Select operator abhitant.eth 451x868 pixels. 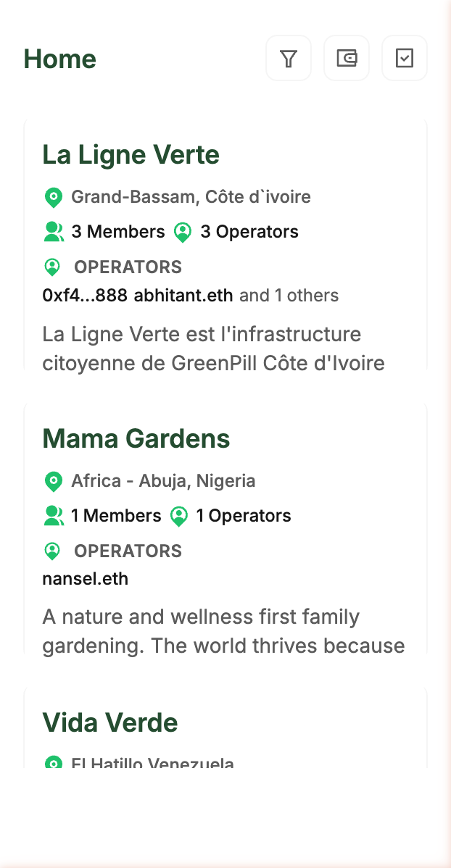[183, 296]
